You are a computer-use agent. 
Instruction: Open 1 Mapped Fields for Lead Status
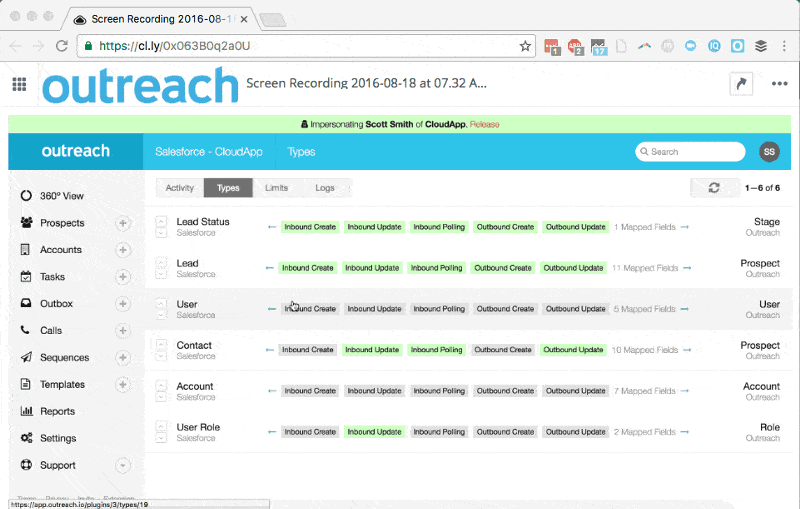point(645,227)
